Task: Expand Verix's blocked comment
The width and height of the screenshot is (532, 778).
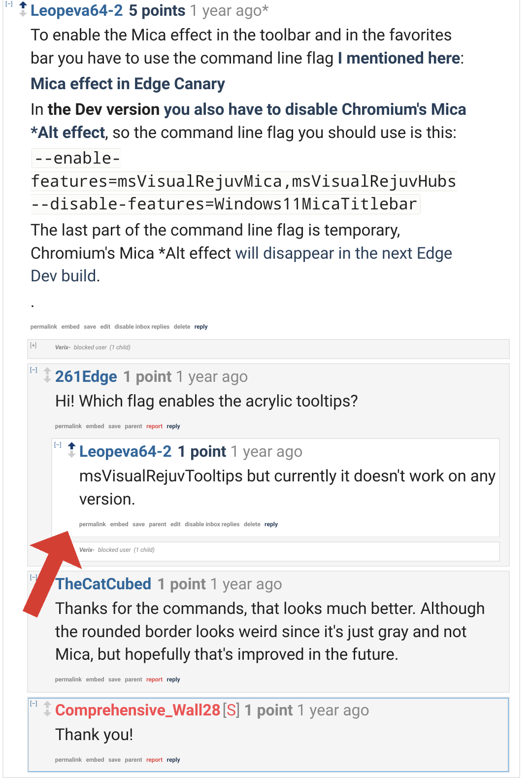Action: point(33,345)
